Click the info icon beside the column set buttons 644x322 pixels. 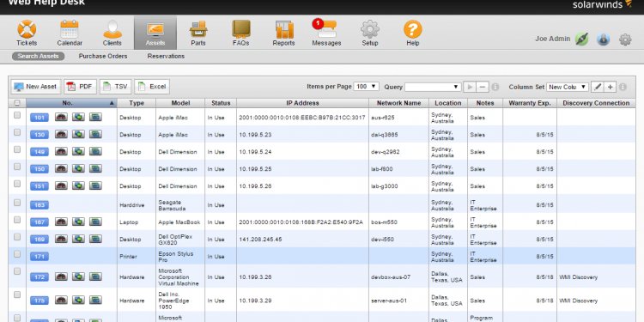623,87
